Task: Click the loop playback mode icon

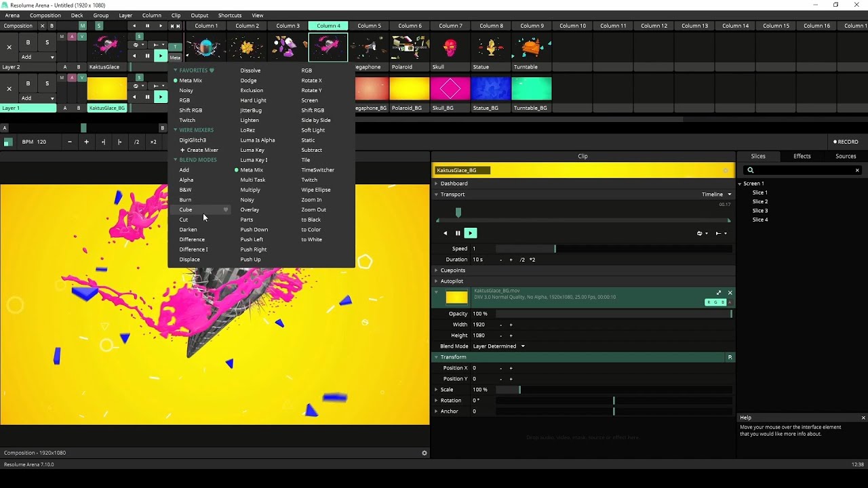Action: [701, 232]
